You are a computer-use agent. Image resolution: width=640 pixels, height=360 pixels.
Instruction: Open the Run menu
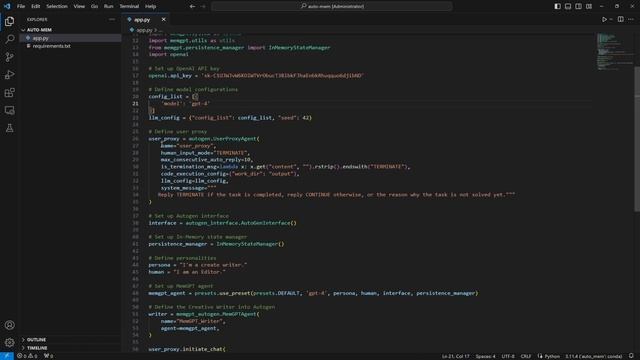click(x=109, y=7)
